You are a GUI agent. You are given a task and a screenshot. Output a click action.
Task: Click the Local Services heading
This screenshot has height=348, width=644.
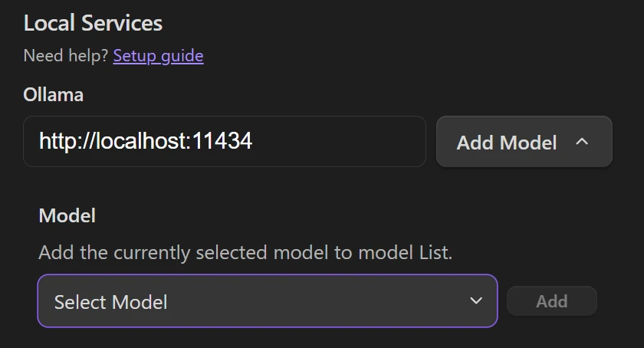[x=93, y=23]
